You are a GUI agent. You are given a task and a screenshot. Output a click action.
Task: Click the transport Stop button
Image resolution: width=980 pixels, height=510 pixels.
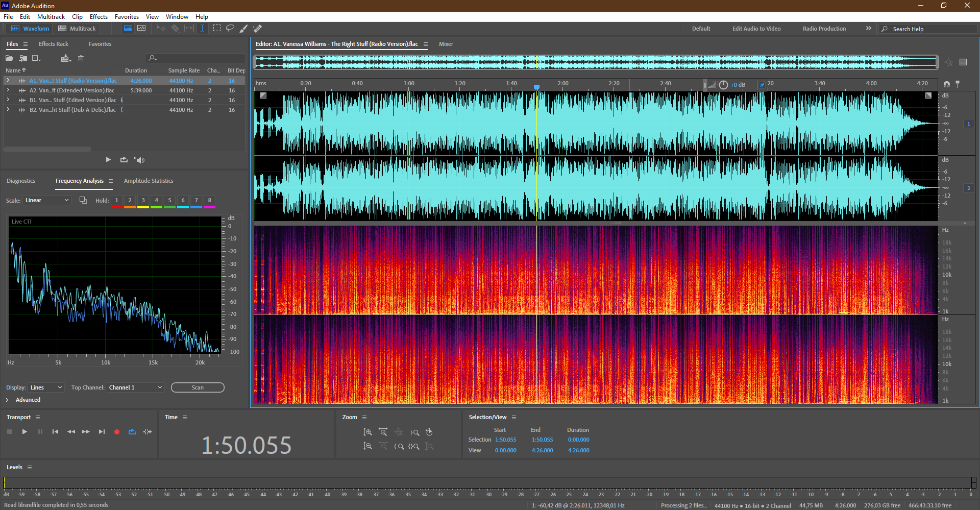9,432
